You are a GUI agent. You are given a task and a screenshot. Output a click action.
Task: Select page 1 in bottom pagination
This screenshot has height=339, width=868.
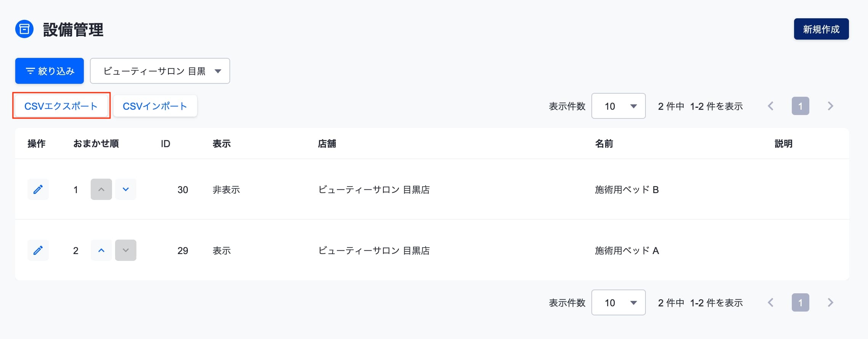[x=801, y=302]
